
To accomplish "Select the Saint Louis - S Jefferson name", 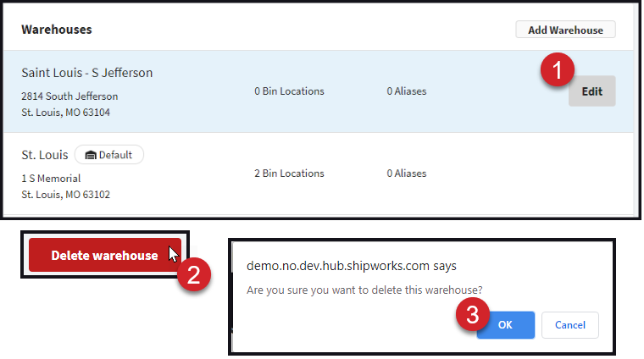I will [x=87, y=73].
